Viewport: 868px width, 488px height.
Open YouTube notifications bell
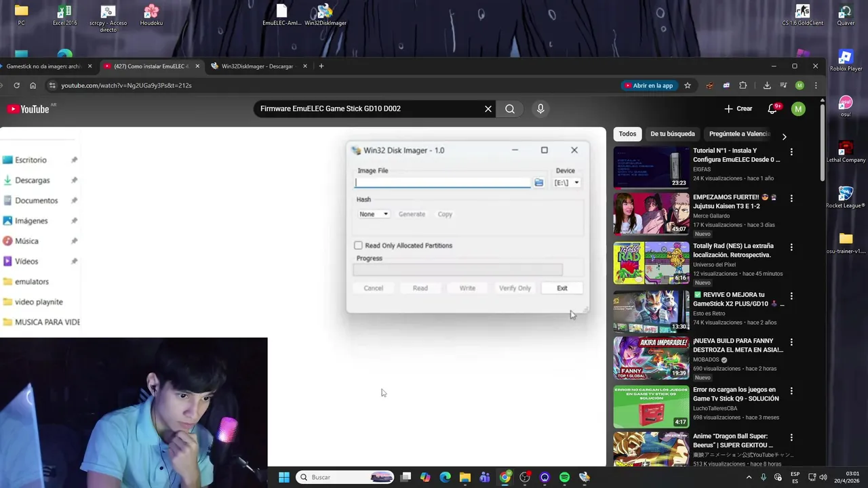point(772,109)
